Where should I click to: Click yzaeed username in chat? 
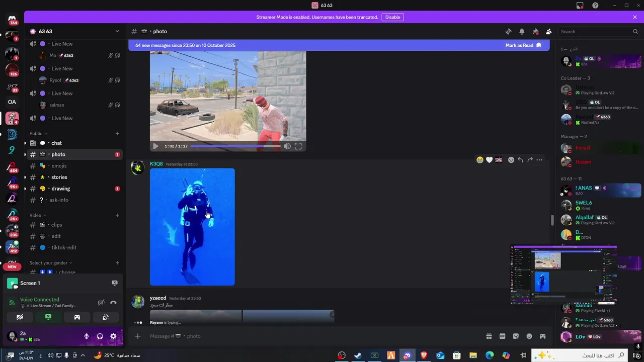(158, 298)
